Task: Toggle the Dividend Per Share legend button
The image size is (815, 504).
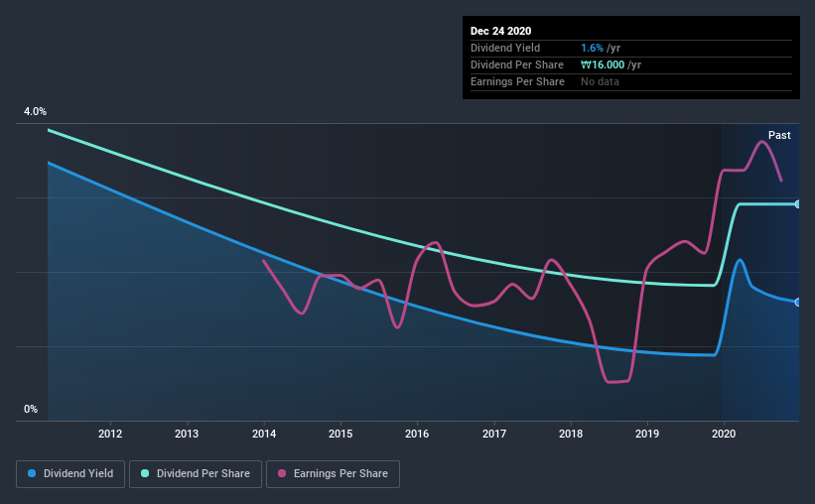Action: (196, 474)
